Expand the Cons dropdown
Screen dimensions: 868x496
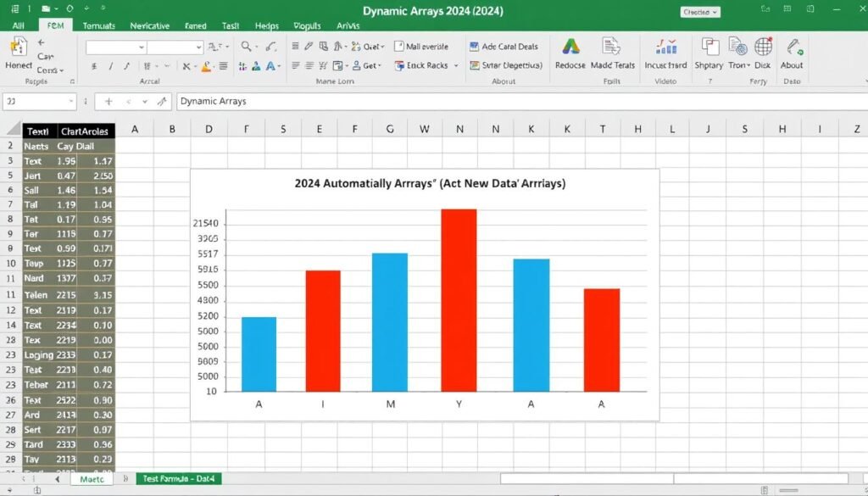click(50, 70)
